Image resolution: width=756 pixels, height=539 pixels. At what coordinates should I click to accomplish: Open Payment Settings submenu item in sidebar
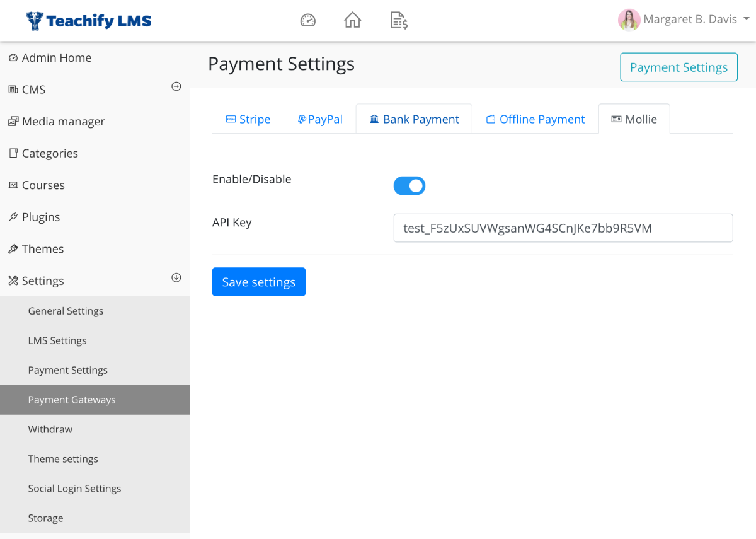[94, 370]
